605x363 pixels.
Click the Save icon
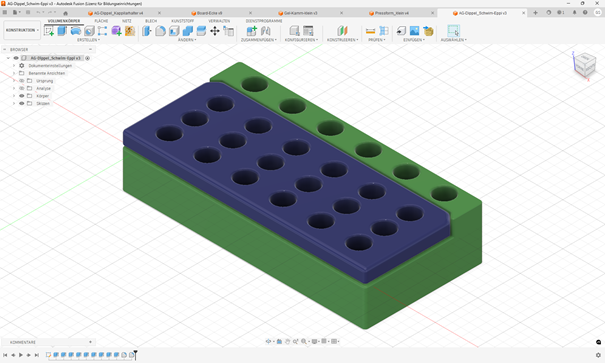(x=28, y=12)
